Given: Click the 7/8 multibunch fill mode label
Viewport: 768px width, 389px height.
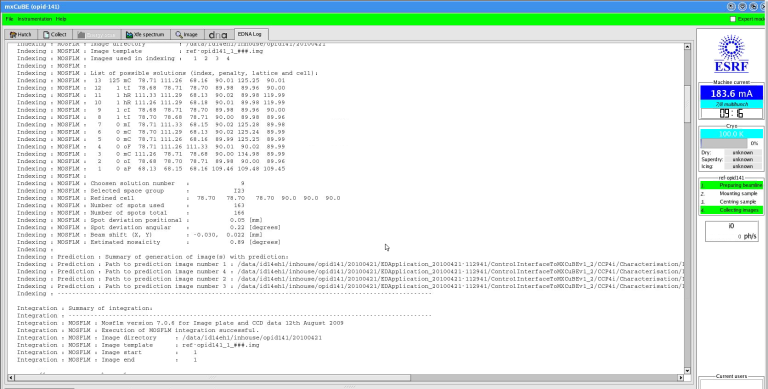Looking at the screenshot, I should tap(731, 104).
